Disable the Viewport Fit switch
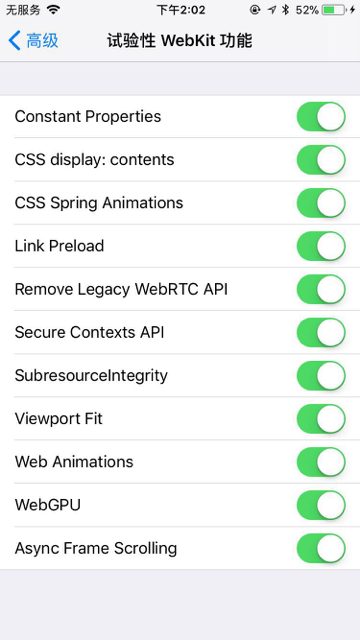360x640 pixels. [321, 419]
